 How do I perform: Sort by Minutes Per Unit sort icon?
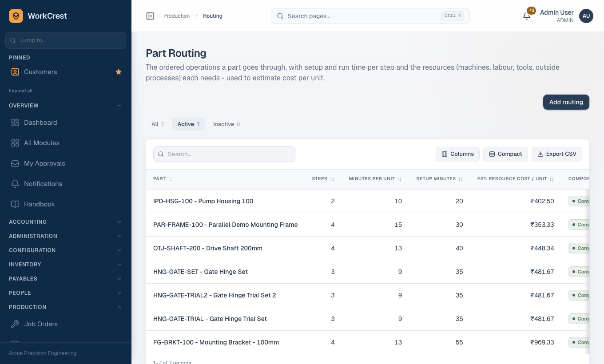pos(399,179)
